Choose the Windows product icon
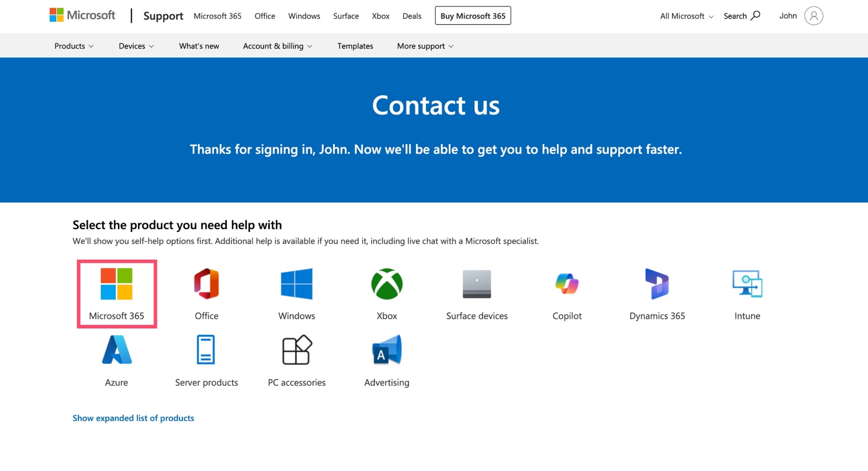 click(x=296, y=284)
